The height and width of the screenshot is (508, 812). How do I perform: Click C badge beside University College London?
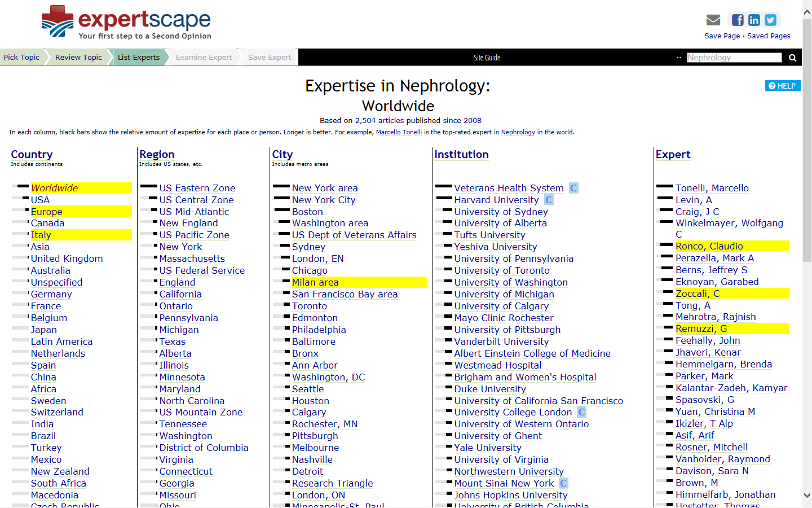point(581,412)
